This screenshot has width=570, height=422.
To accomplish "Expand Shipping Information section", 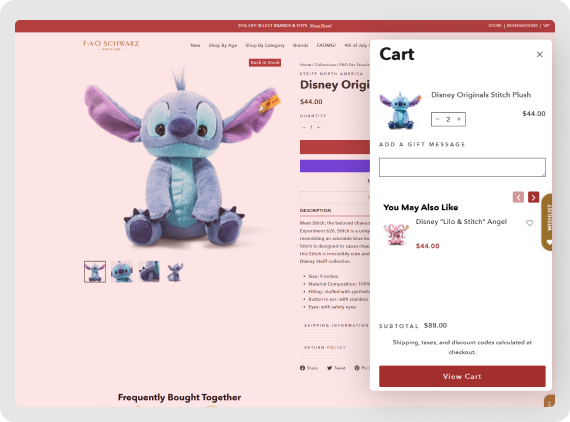I will pyautogui.click(x=335, y=325).
